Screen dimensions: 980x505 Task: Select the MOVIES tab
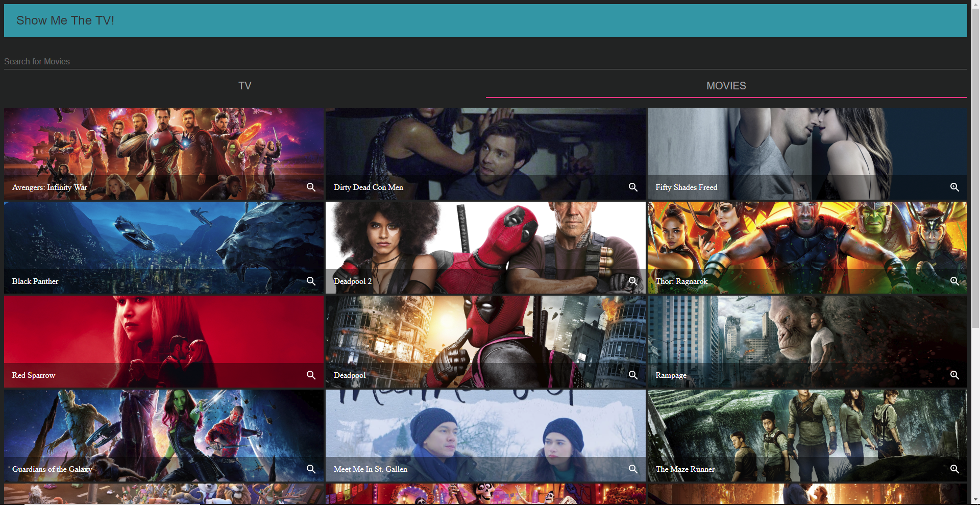pos(726,86)
